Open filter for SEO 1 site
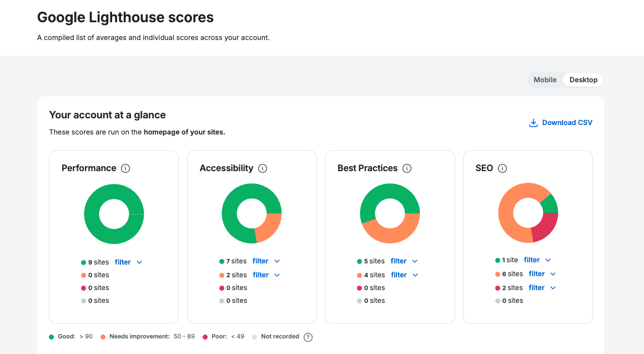 pyautogui.click(x=537, y=260)
